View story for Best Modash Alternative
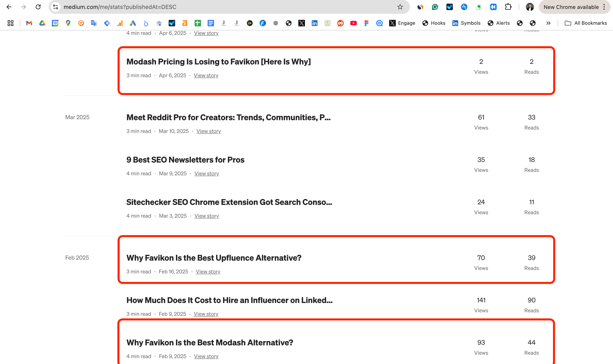 point(206,356)
